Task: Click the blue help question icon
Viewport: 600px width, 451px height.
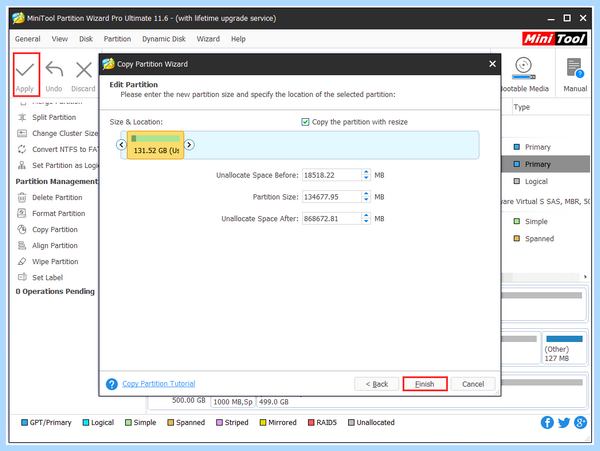Action: 112,384
